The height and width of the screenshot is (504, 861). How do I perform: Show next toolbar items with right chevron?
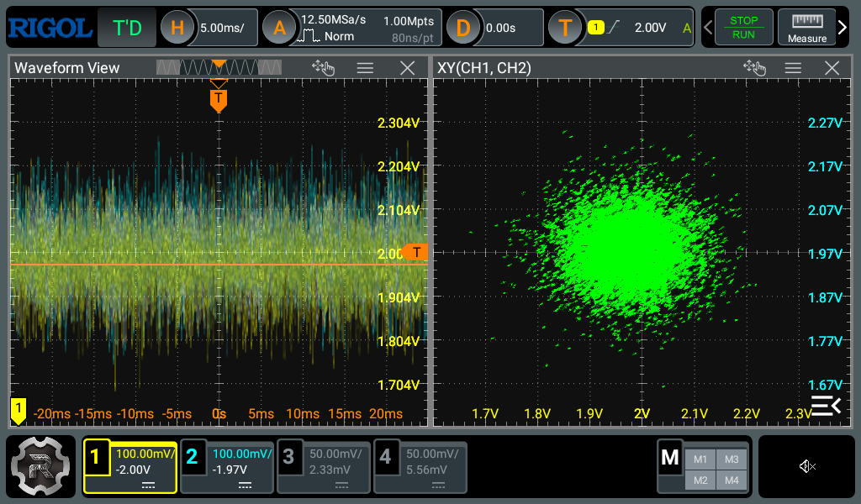[843, 28]
